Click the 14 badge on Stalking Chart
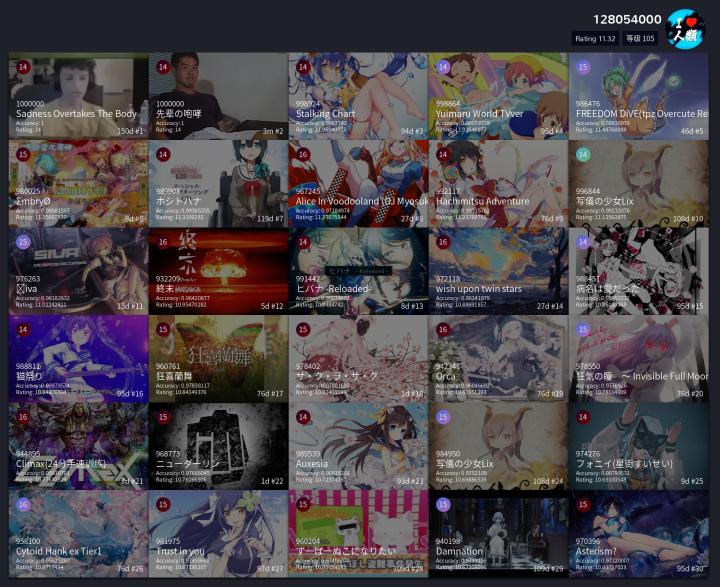This screenshot has width=720, height=587. coord(303,67)
